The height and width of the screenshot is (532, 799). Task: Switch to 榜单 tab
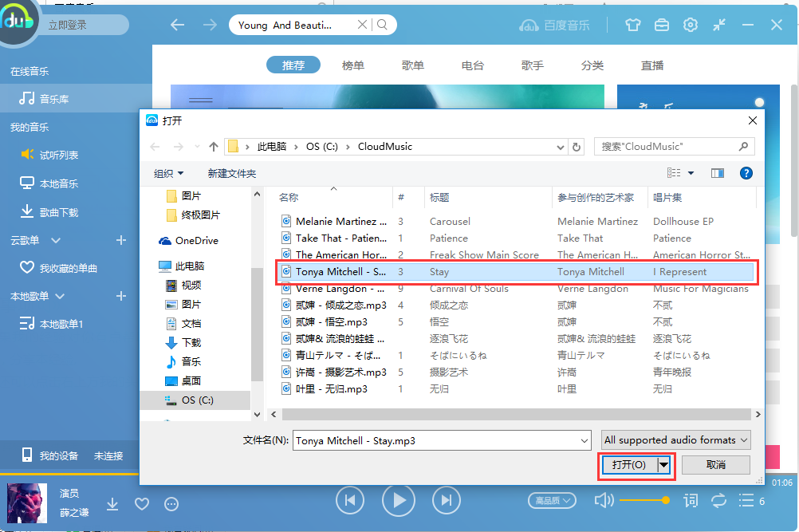(x=352, y=65)
